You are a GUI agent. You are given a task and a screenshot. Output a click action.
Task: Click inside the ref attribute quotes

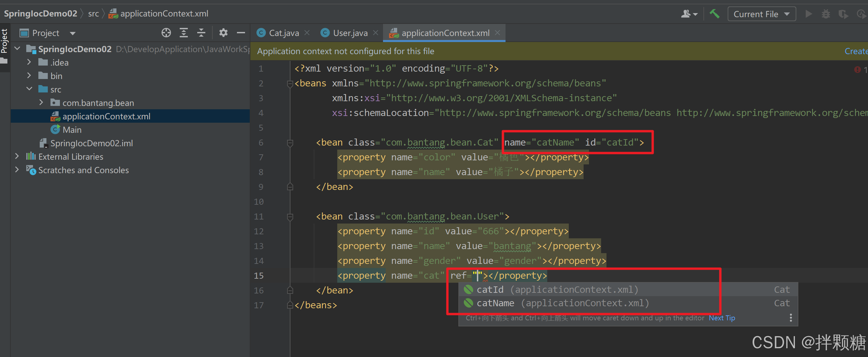point(478,276)
